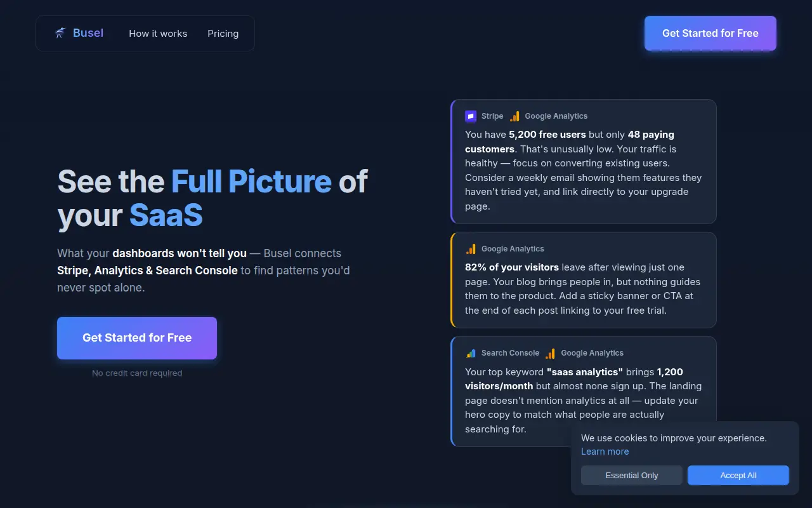Click Google Analytics icon in the 82% visitors card
Screen dimensions: 812x508
point(471,249)
